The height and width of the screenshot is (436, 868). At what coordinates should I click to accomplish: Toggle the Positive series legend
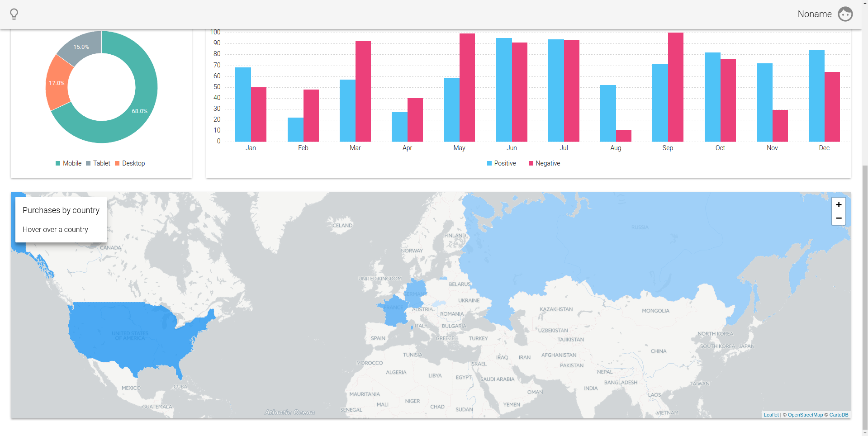[501, 163]
